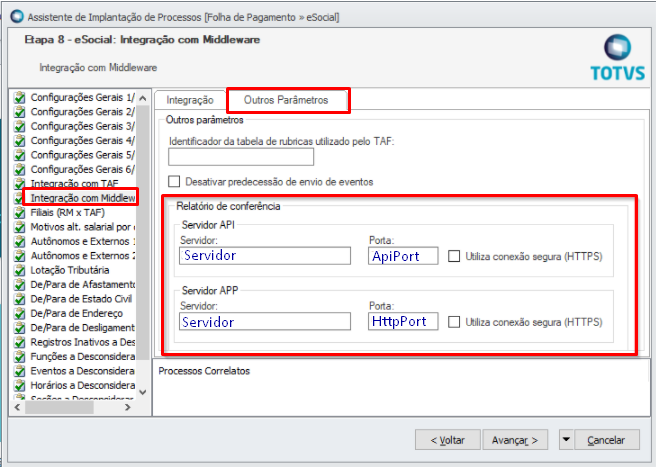Click step list horizontal scroll left arrow

click(17, 407)
